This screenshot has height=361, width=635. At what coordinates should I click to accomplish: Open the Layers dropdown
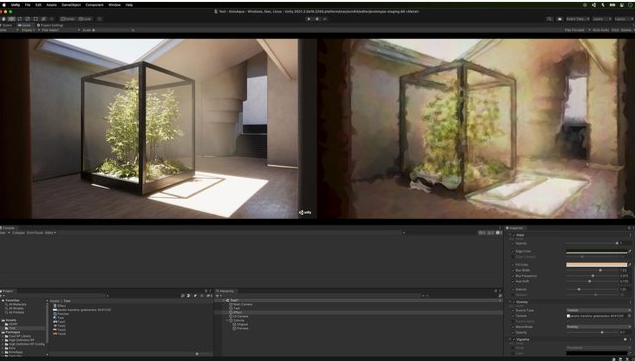click(602, 19)
